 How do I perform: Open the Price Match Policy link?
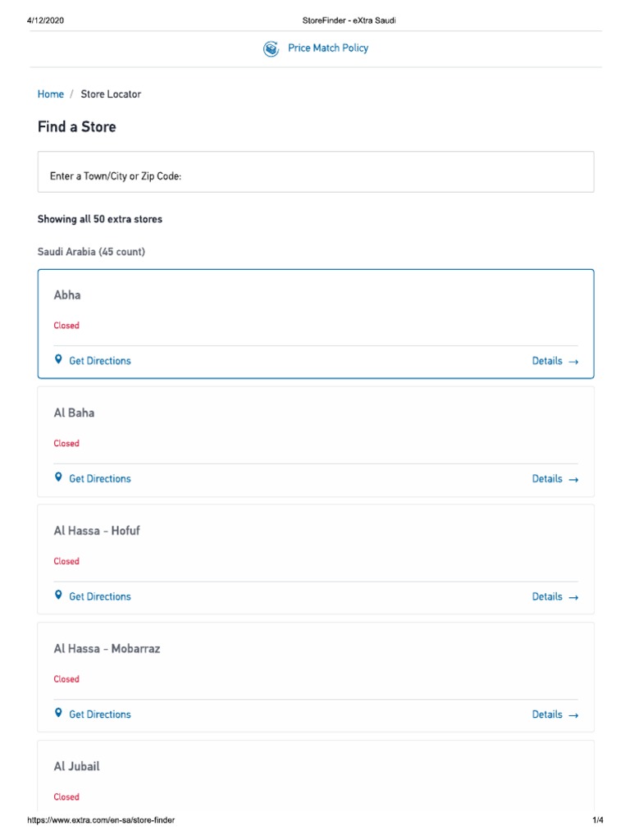[x=327, y=48]
